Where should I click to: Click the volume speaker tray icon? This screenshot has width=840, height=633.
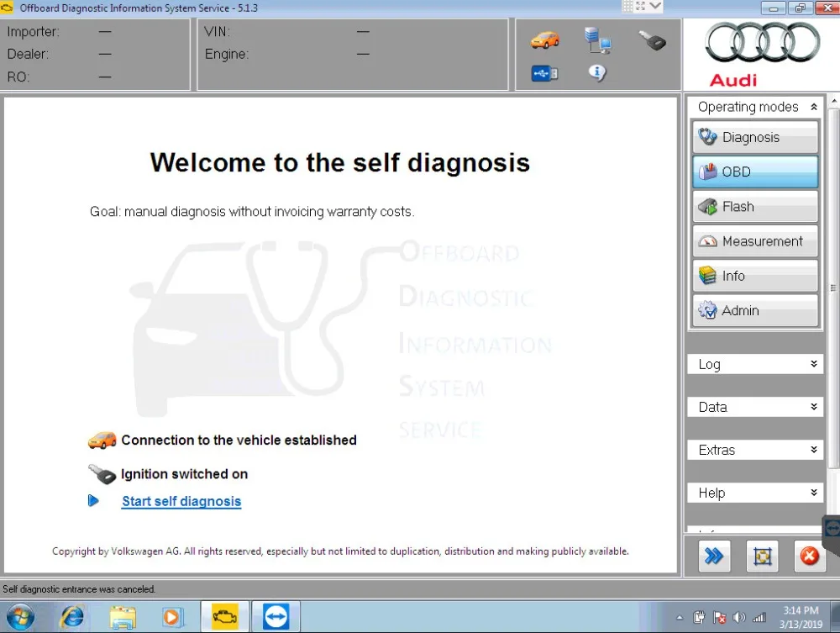click(739, 618)
